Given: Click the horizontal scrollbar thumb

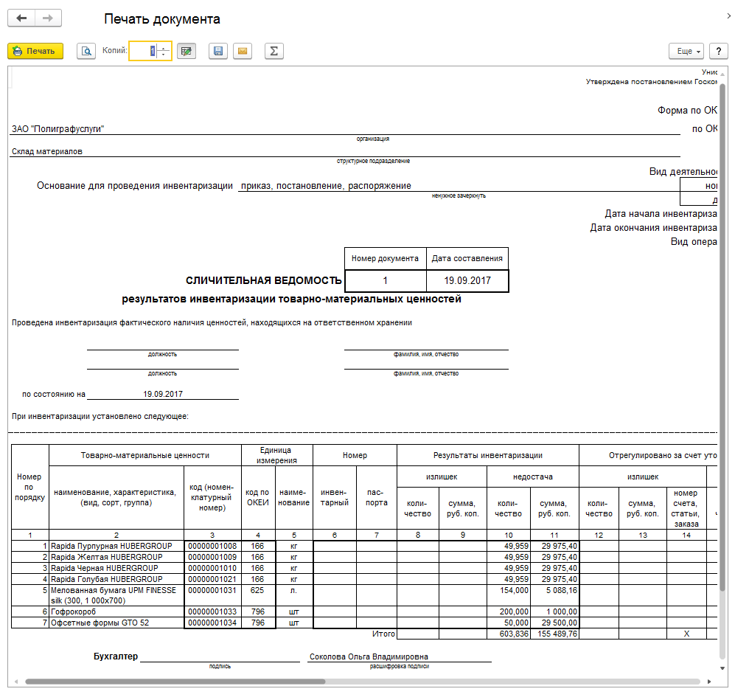Looking at the screenshot, I should coord(175,682).
